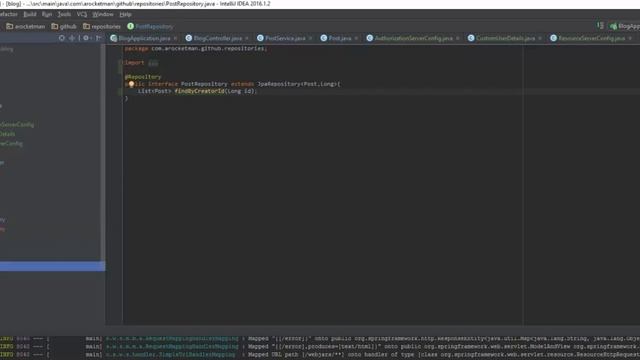Open the BlogApp run configuration dropdown
Viewport: 640px width, 360px height.
coord(624,26)
